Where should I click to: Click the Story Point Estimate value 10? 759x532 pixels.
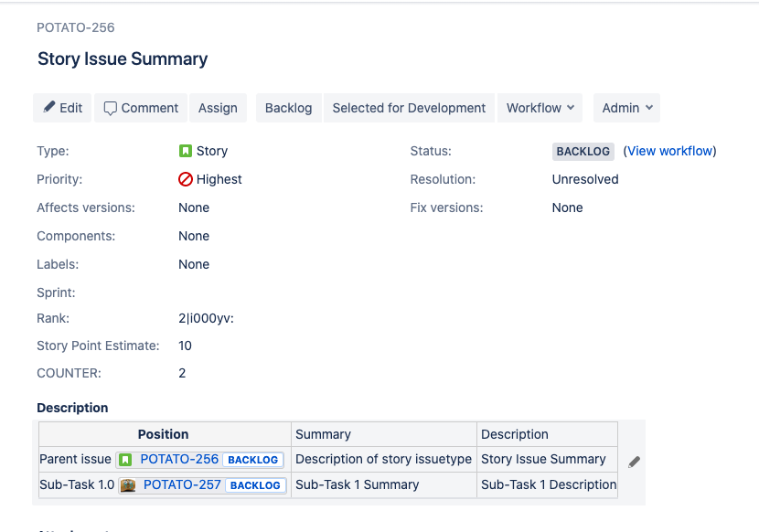185,346
